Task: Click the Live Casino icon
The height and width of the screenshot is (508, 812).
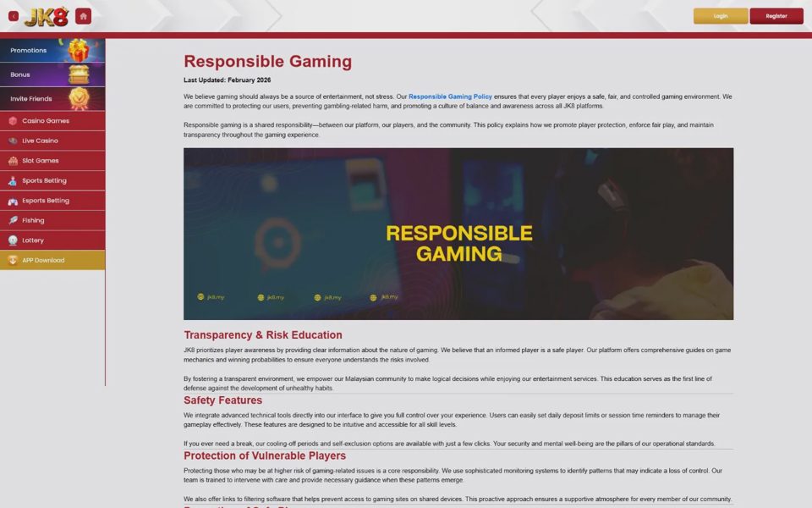Action: pos(13,141)
